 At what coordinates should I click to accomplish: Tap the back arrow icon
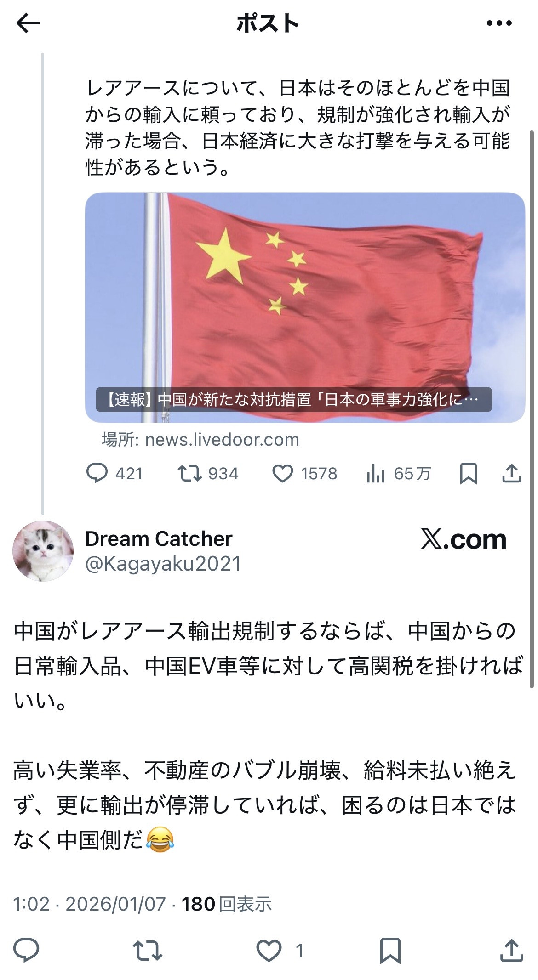[x=28, y=23]
